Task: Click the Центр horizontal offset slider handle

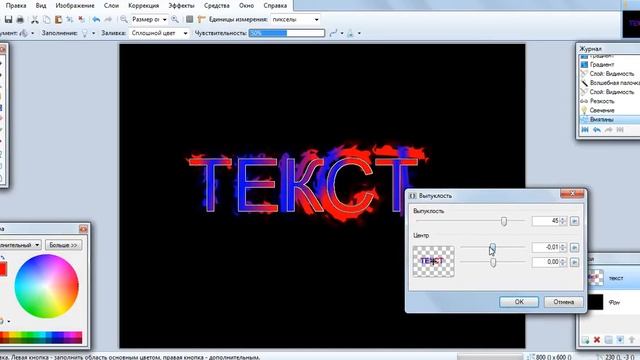Action: click(493, 247)
